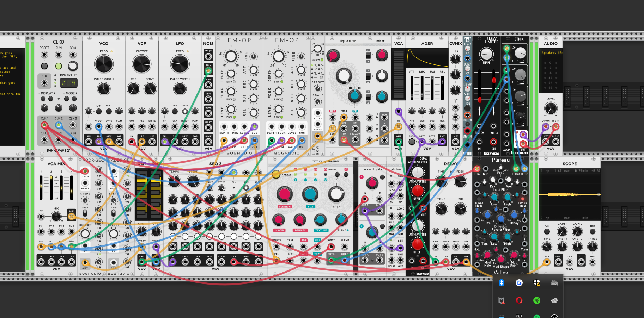Click the DELAY WET output jack
644x318 pixels.
tap(456, 262)
